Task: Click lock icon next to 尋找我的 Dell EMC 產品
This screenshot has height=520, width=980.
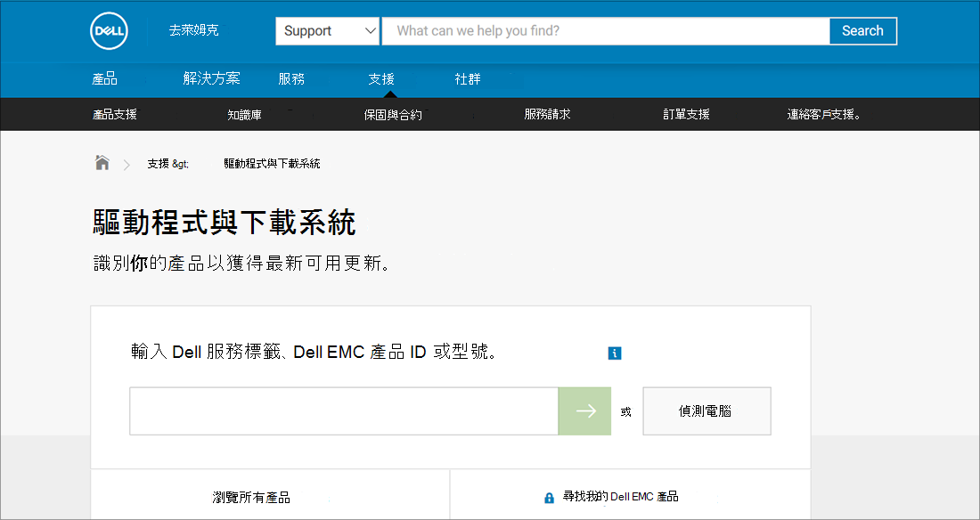Action: [549, 498]
